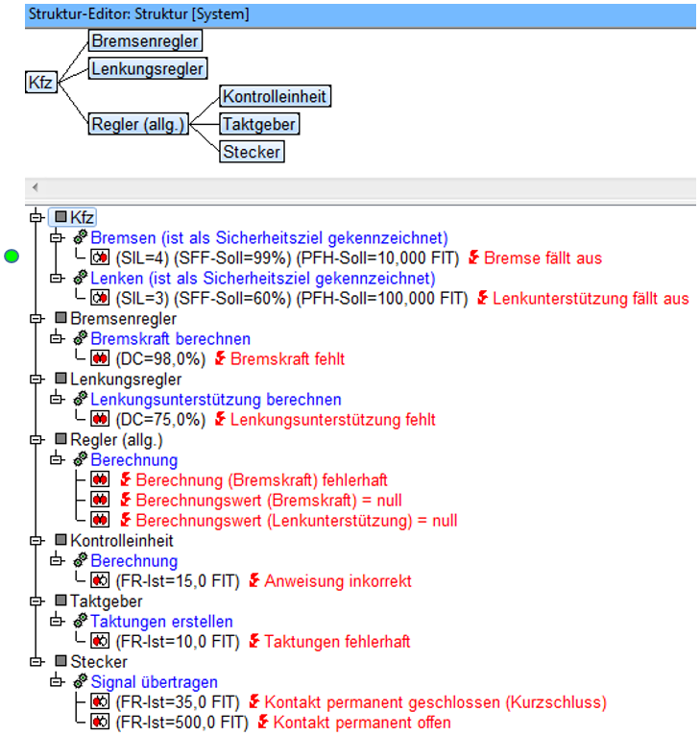700x736 pixels.
Task: Select 'Bremsen (ist als Sicherheitsziel gekennzeichnet)'
Action: click(x=269, y=238)
